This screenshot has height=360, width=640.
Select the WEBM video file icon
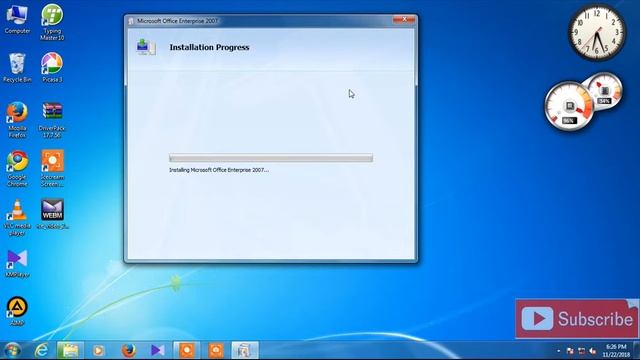(52, 214)
